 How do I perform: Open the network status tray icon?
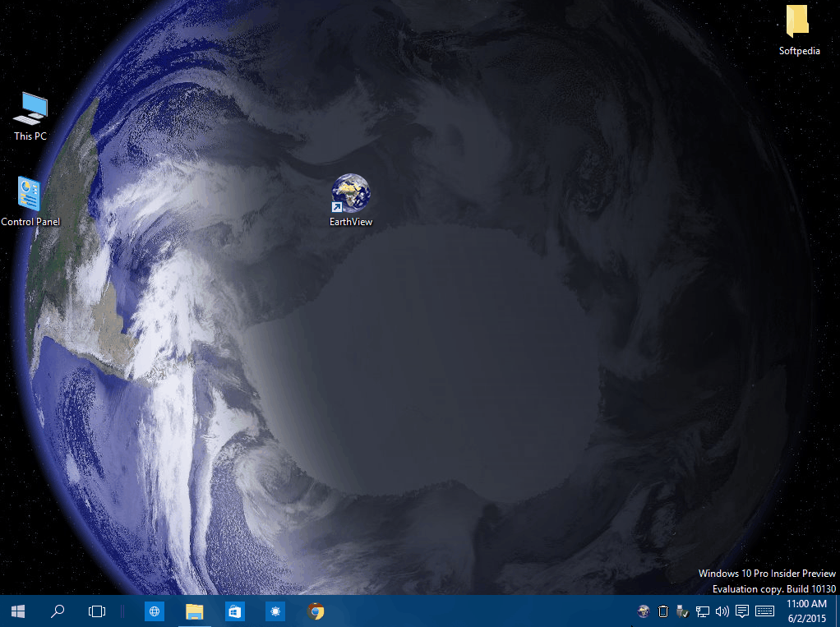(703, 611)
